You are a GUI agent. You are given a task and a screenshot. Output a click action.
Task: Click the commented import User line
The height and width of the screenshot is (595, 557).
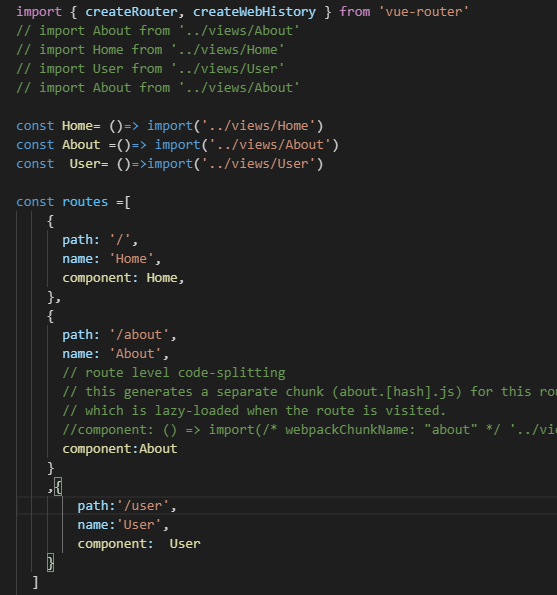click(150, 69)
